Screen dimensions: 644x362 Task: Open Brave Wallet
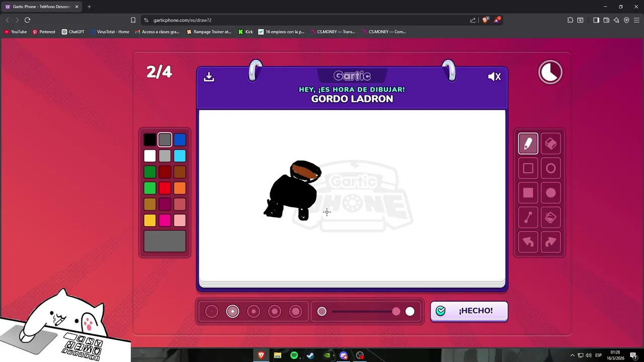point(606,20)
